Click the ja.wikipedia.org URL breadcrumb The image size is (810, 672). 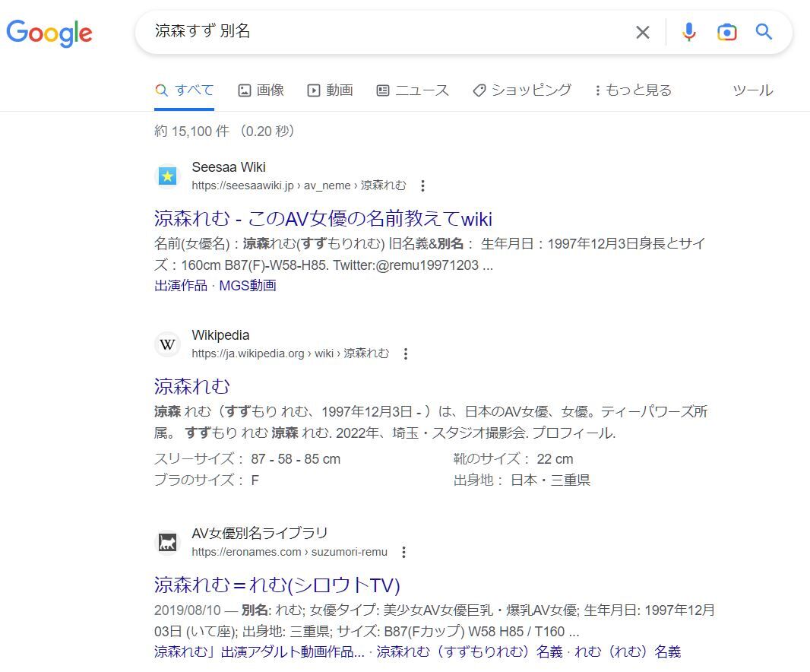click(x=290, y=353)
